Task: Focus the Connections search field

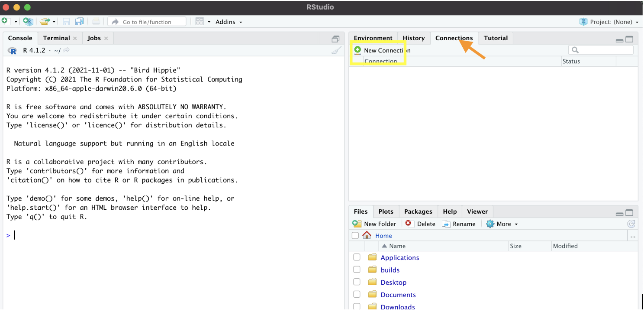Action: pos(601,50)
